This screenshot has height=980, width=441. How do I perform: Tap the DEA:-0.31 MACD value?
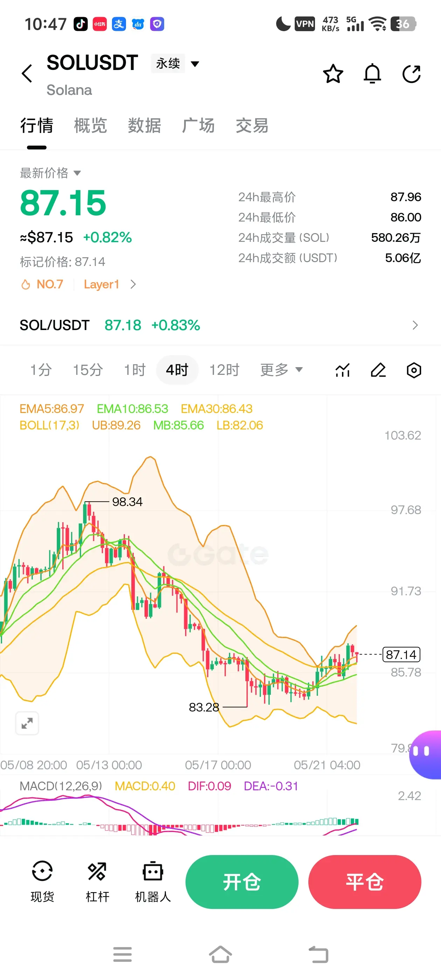click(271, 786)
